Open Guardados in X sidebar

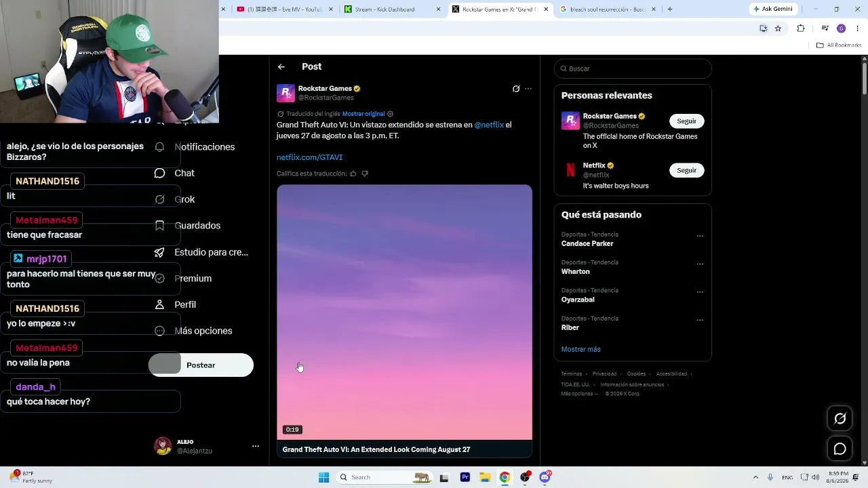(x=187, y=226)
